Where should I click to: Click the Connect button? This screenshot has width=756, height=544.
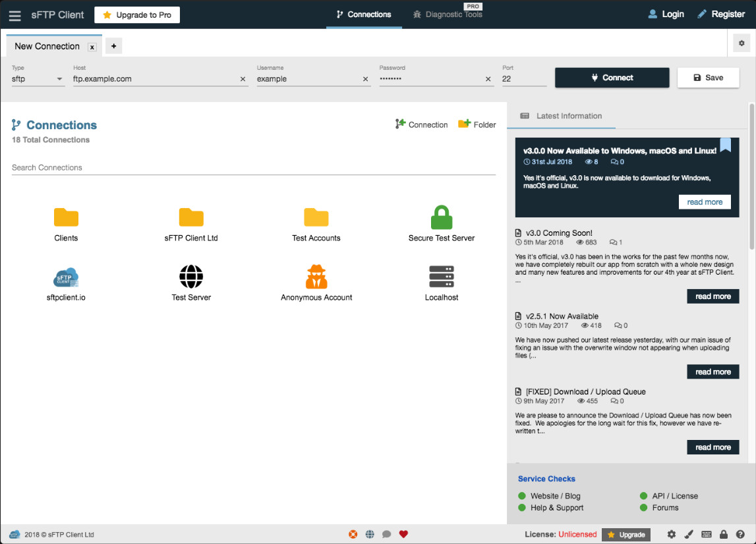tap(612, 78)
